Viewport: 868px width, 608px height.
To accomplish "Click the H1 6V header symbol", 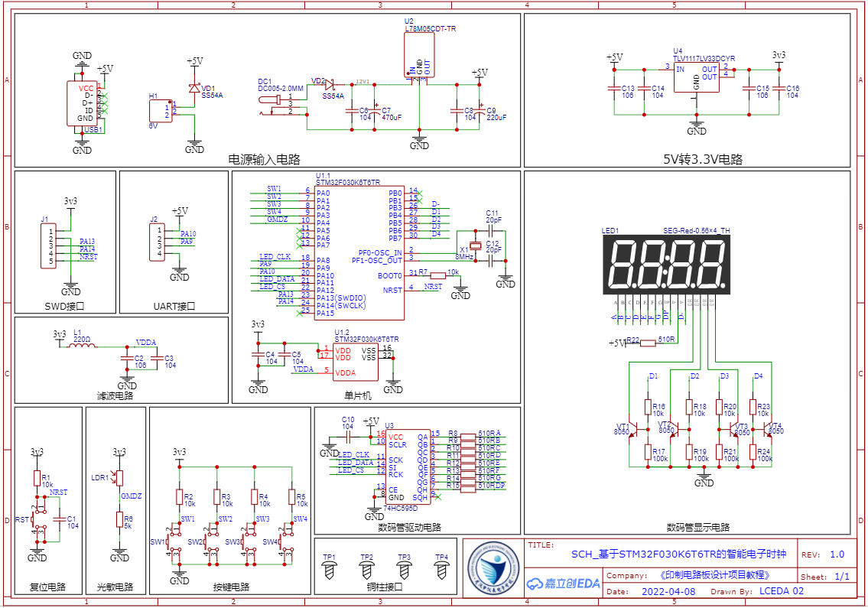I will point(161,112).
